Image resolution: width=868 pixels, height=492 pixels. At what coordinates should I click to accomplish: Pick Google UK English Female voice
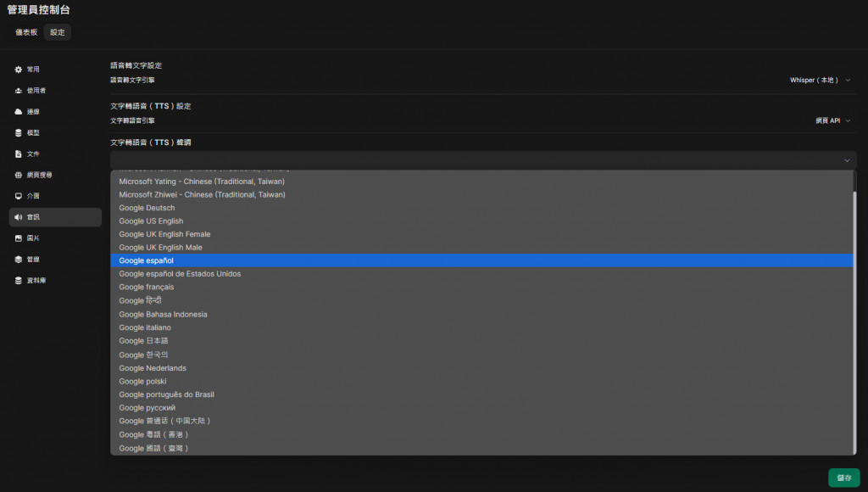[x=481, y=234]
